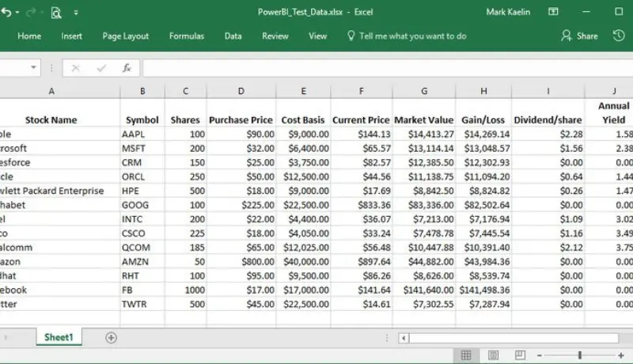633x364 pixels.
Task: Click horizontal scrollbar left arrow
Action: pyautogui.click(x=404, y=338)
